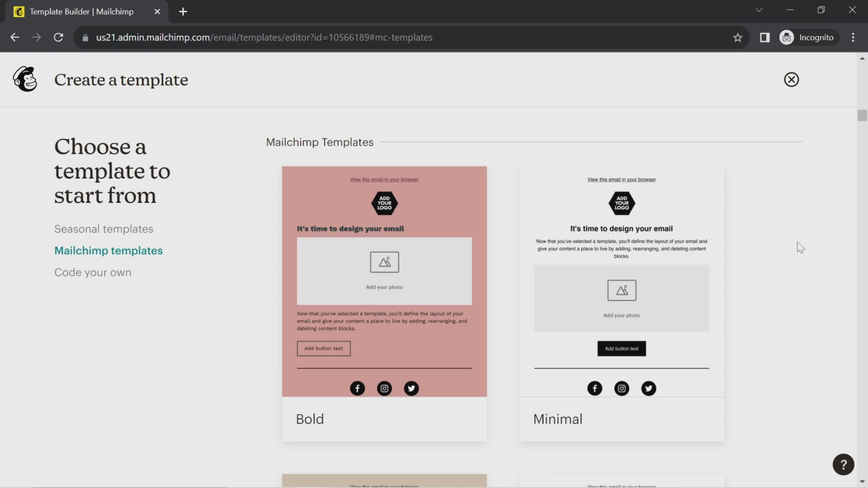
Task: Click Bold template's image placeholder icon
Action: tap(384, 262)
